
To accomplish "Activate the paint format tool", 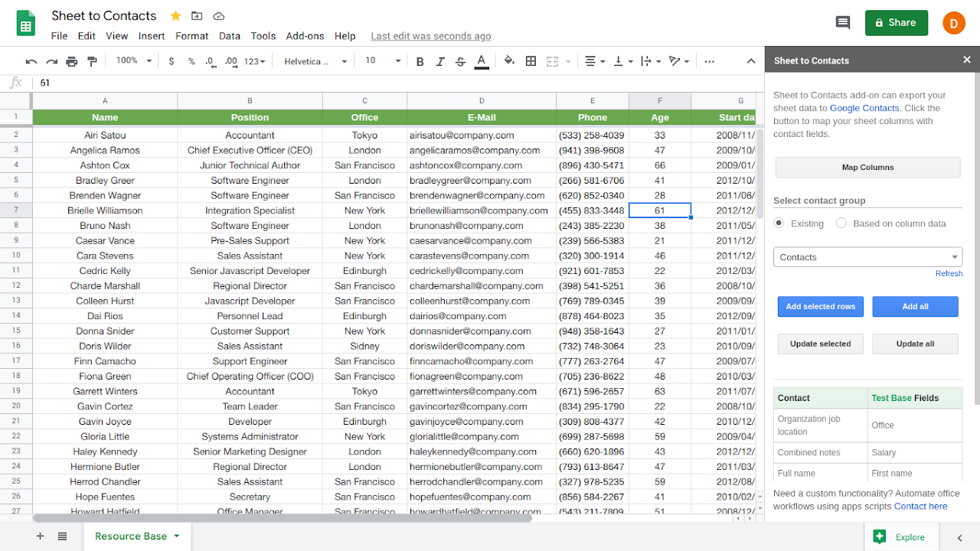I will coord(93,61).
